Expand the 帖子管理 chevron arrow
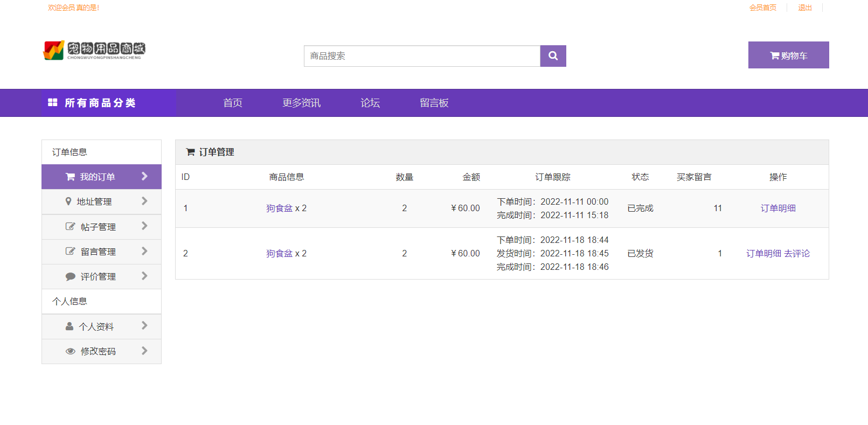Viewport: 868px width, 425px height. point(144,226)
